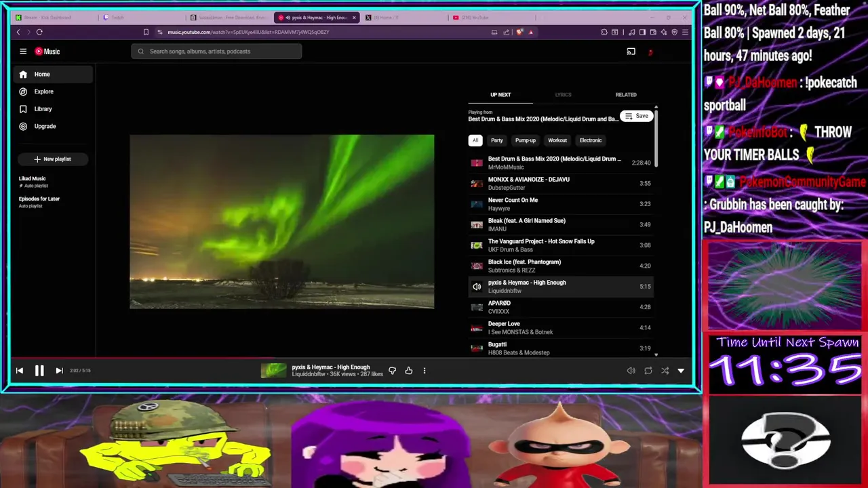Switch to the LYRICS tab

(x=563, y=95)
